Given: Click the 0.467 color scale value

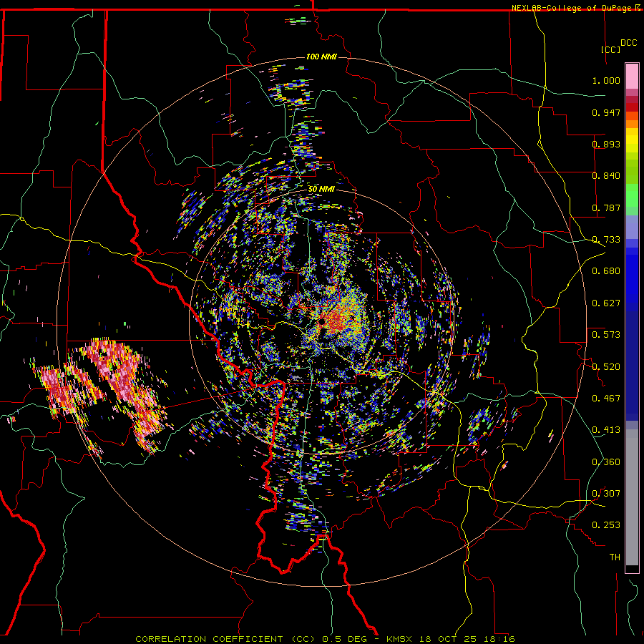Looking at the screenshot, I should tap(606, 399).
